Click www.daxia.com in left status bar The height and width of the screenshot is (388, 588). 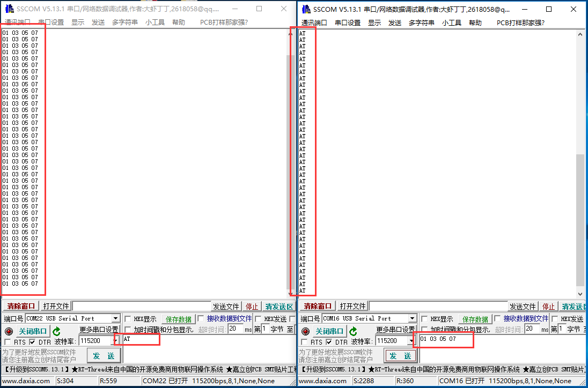pyautogui.click(x=26, y=381)
